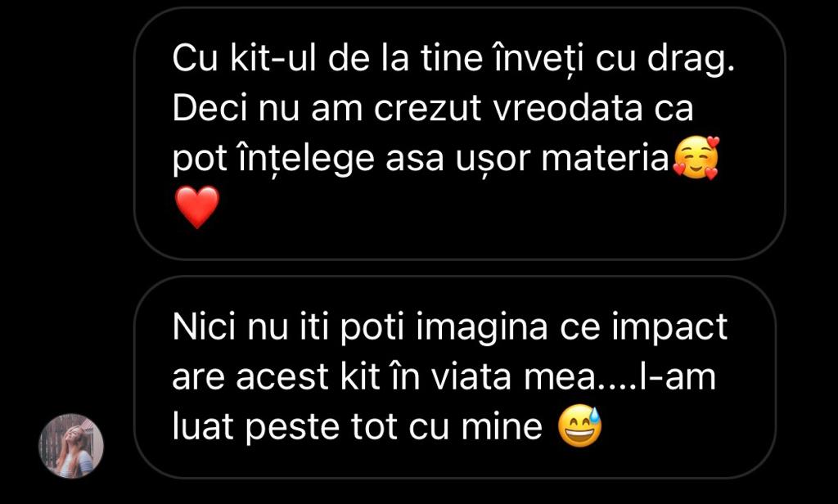Viewport: 838px width, 504px height.
Task: Click the word 'impact' in the second message
Action: pyautogui.click(x=669, y=328)
